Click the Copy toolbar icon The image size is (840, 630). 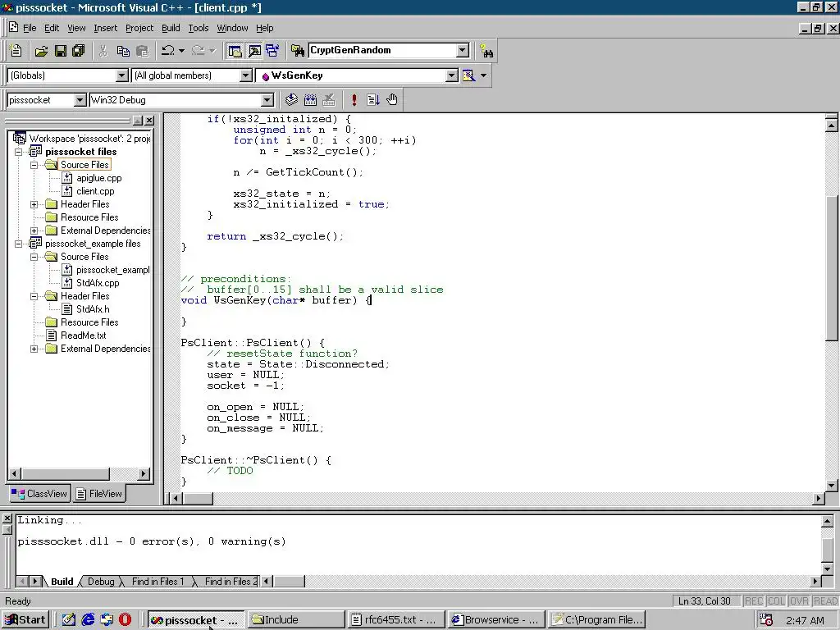123,50
